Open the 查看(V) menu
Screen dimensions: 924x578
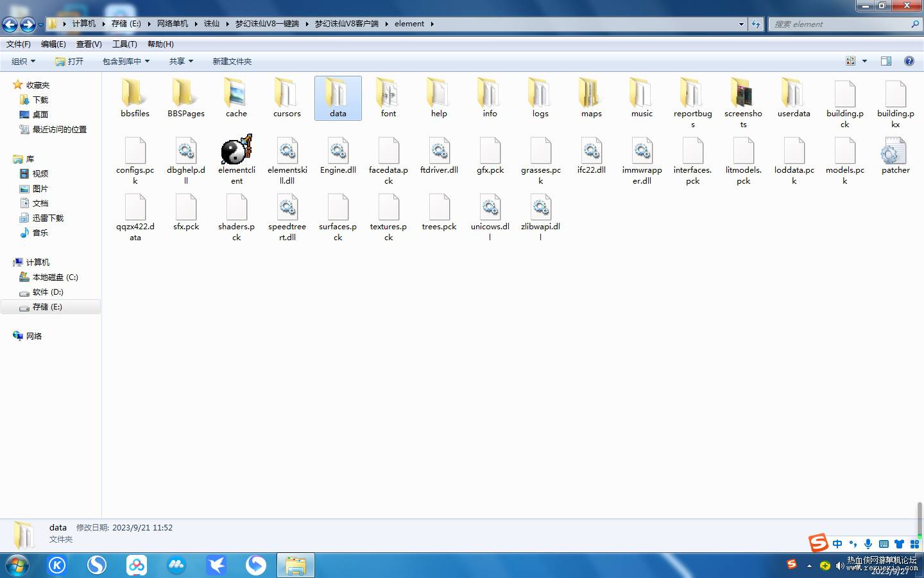89,44
